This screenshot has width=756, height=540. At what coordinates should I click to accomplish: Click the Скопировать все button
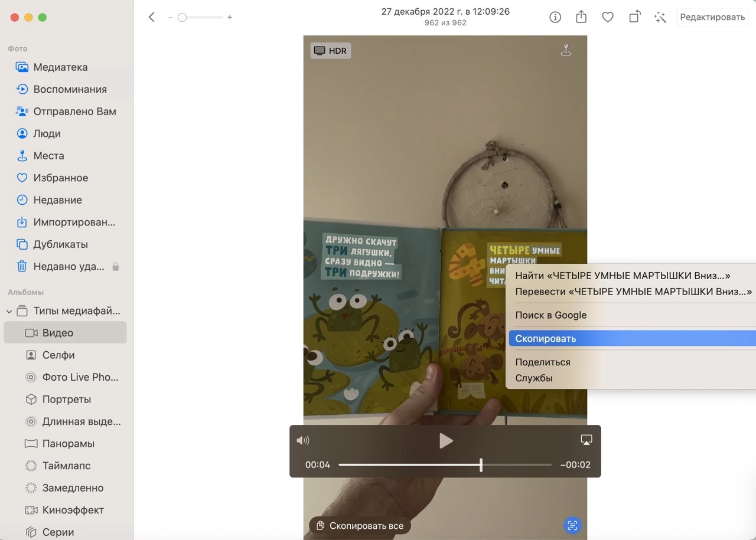click(x=360, y=526)
